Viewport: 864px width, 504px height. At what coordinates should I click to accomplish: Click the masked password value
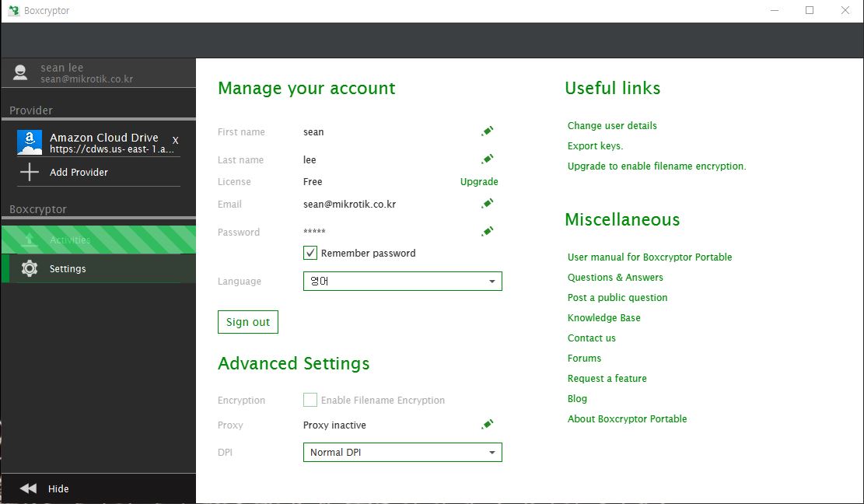coord(314,232)
